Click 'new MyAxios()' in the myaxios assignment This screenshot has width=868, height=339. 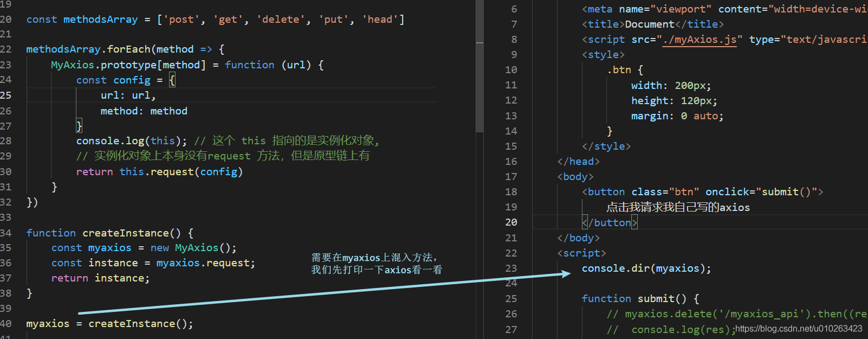193,248
